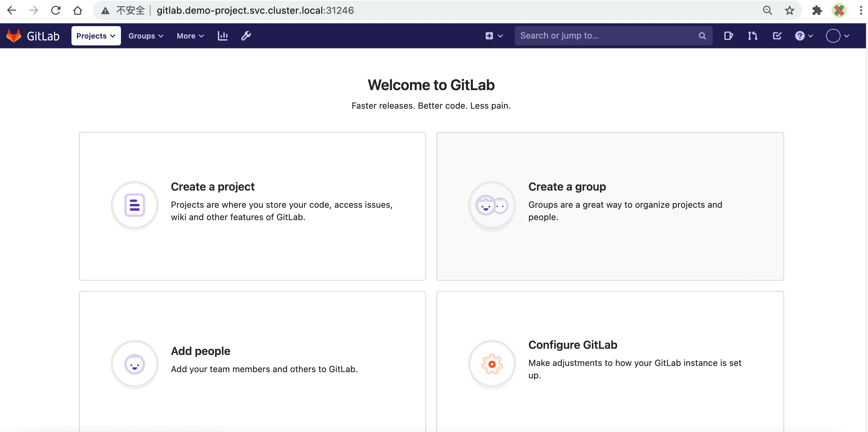
Task: Click the browser reload button
Action: (x=56, y=10)
